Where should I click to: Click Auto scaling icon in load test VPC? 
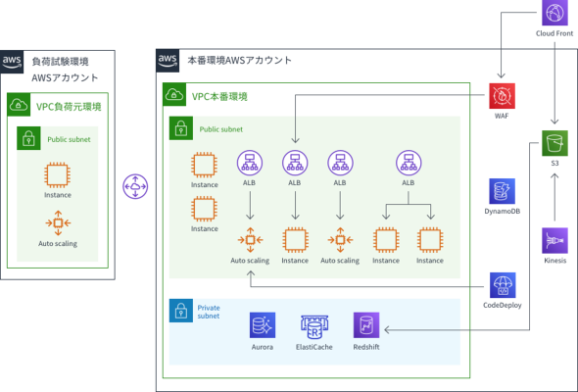click(x=58, y=222)
